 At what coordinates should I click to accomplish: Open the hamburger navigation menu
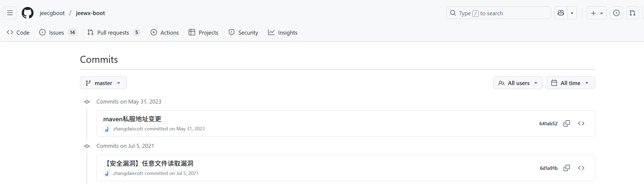click(10, 13)
